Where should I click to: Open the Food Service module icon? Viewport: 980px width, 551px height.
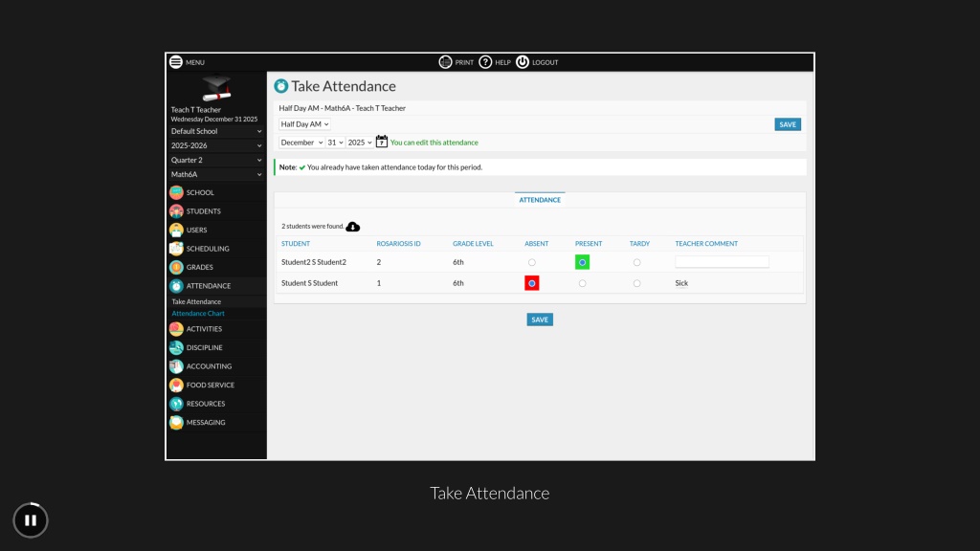176,385
